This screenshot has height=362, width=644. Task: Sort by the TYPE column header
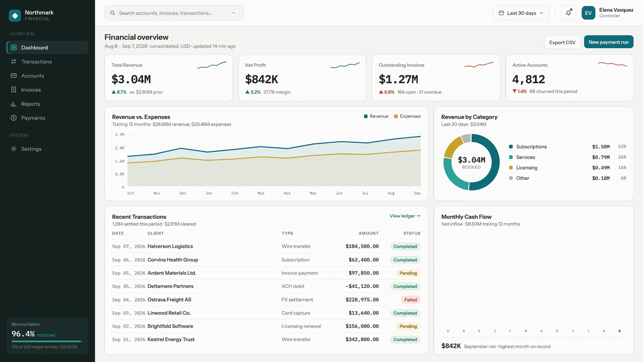pos(287,233)
